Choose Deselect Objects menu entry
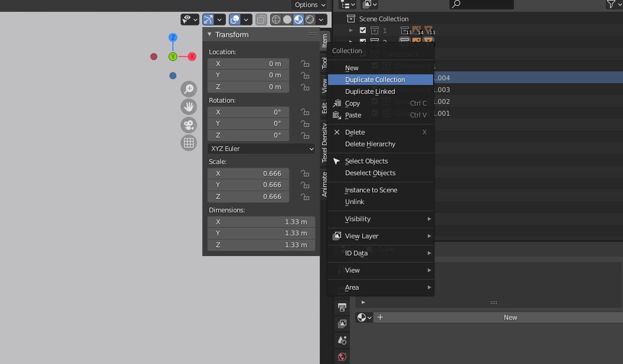The height and width of the screenshot is (364, 623). (381, 173)
